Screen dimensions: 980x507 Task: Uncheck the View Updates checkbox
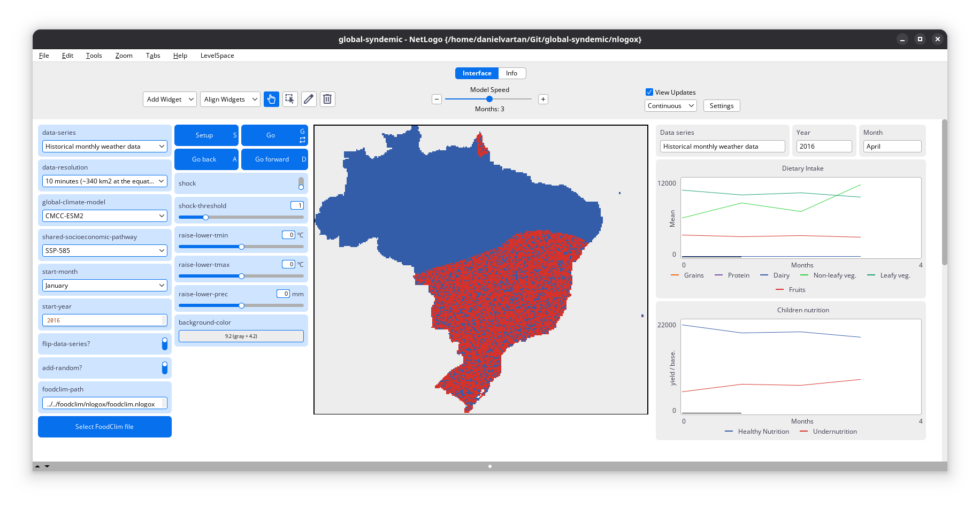(x=649, y=92)
